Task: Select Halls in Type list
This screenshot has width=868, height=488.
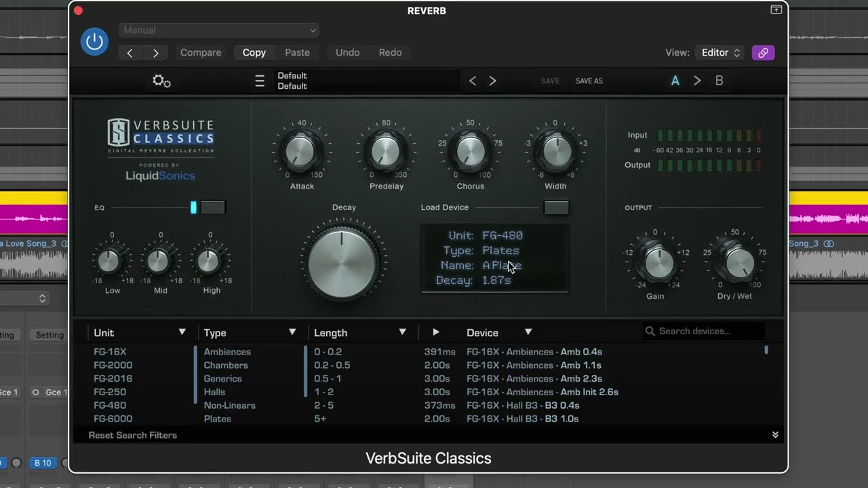Action: tap(214, 392)
